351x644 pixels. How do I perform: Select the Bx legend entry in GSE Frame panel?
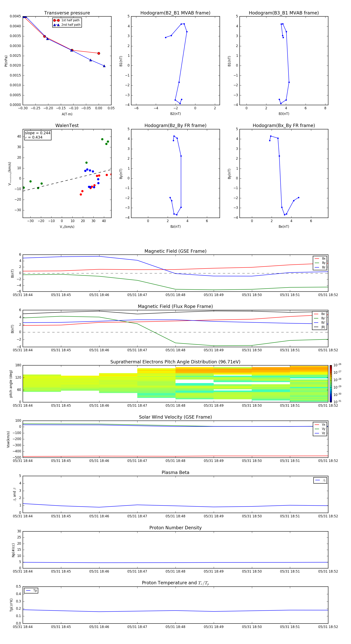click(320, 259)
